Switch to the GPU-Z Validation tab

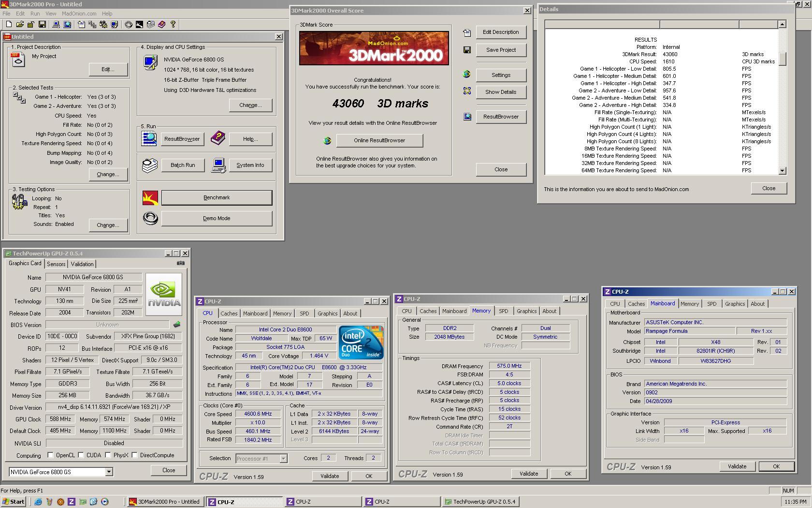coord(82,264)
